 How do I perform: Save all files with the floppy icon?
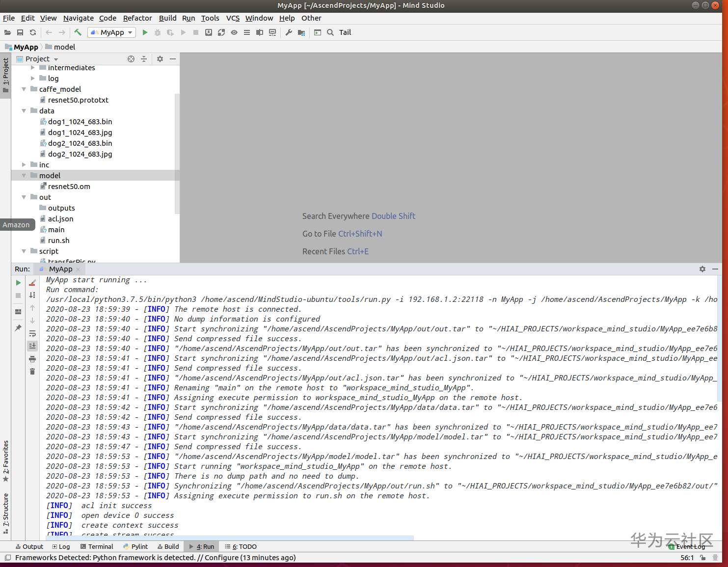click(x=20, y=32)
